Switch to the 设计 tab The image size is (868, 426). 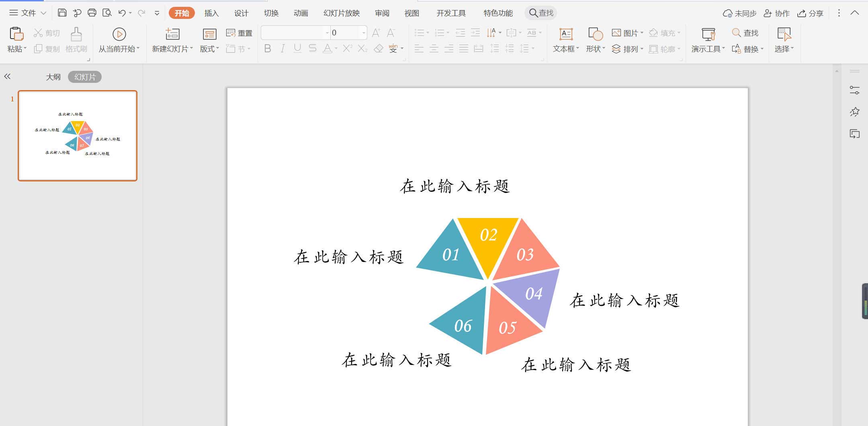[242, 13]
